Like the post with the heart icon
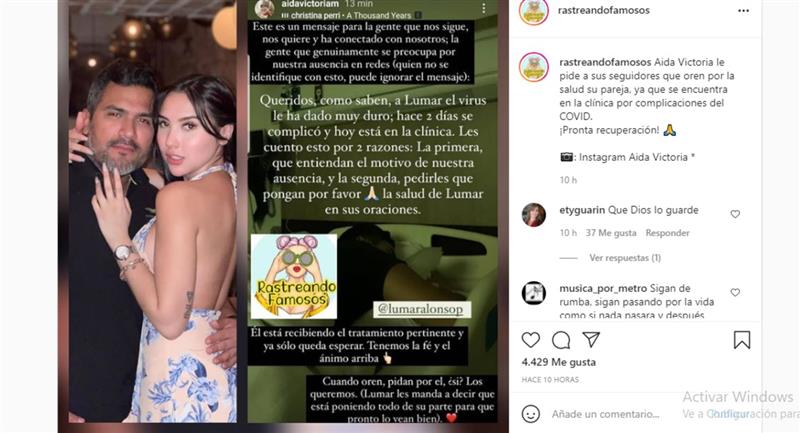The height and width of the screenshot is (433, 800). pyautogui.click(x=531, y=340)
